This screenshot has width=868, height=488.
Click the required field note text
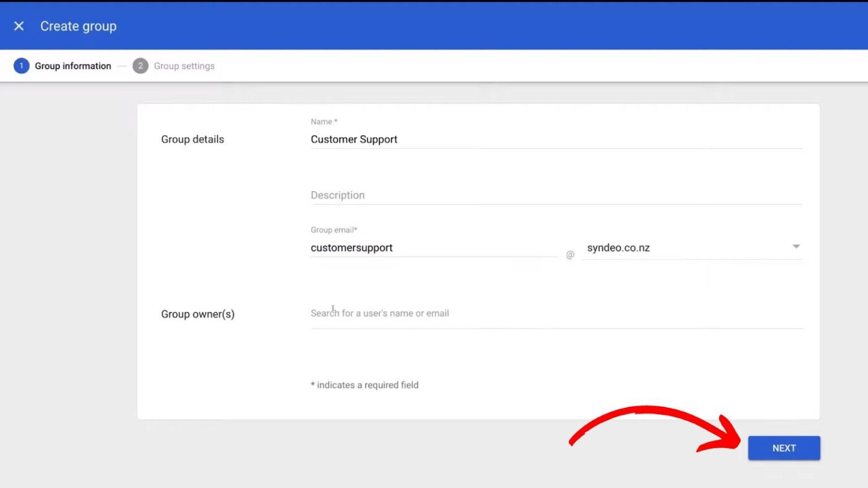pyautogui.click(x=364, y=385)
